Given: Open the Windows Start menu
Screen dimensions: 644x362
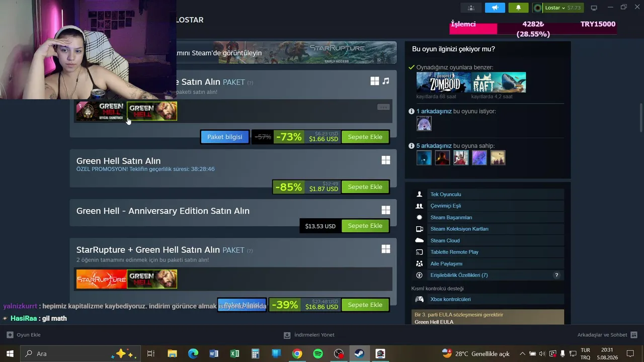Looking at the screenshot, I should pos(10,353).
